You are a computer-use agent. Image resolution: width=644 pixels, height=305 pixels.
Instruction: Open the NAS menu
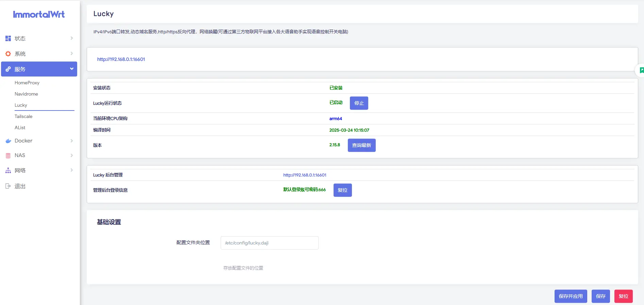point(39,155)
